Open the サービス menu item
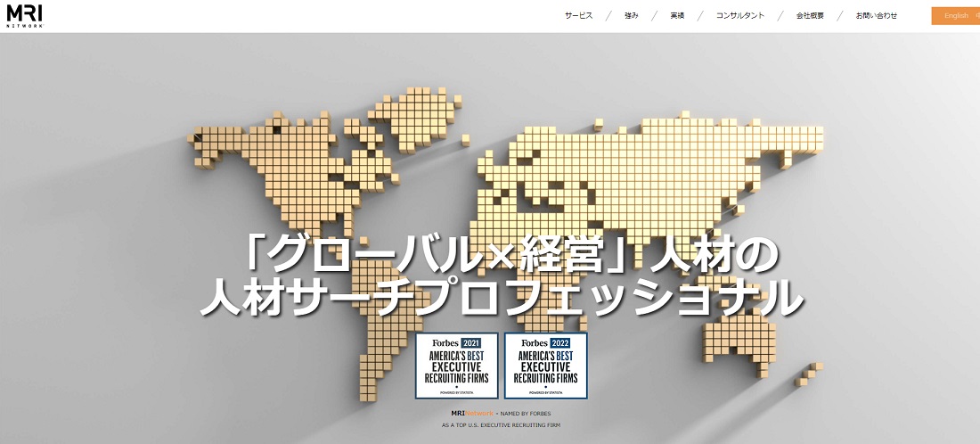This screenshot has height=444, width=980. tap(579, 16)
